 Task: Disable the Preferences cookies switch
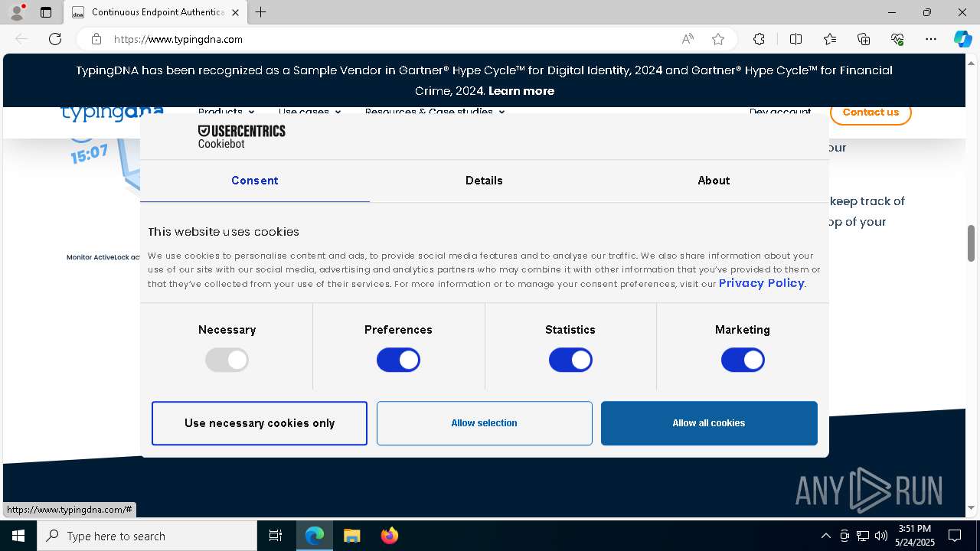tap(398, 360)
